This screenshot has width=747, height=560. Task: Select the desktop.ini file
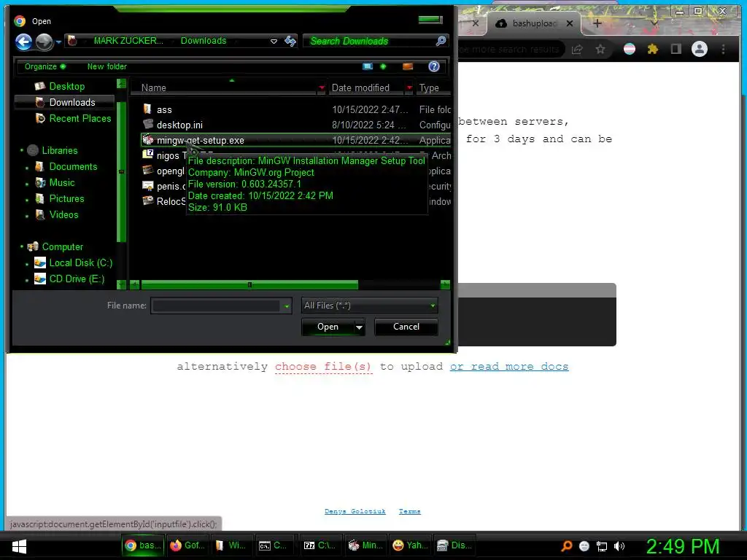pos(179,125)
